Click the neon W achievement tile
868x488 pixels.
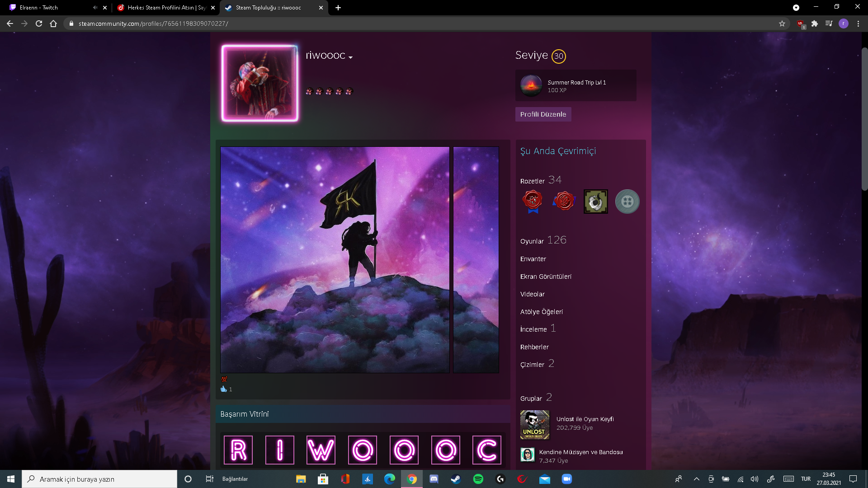point(321,450)
